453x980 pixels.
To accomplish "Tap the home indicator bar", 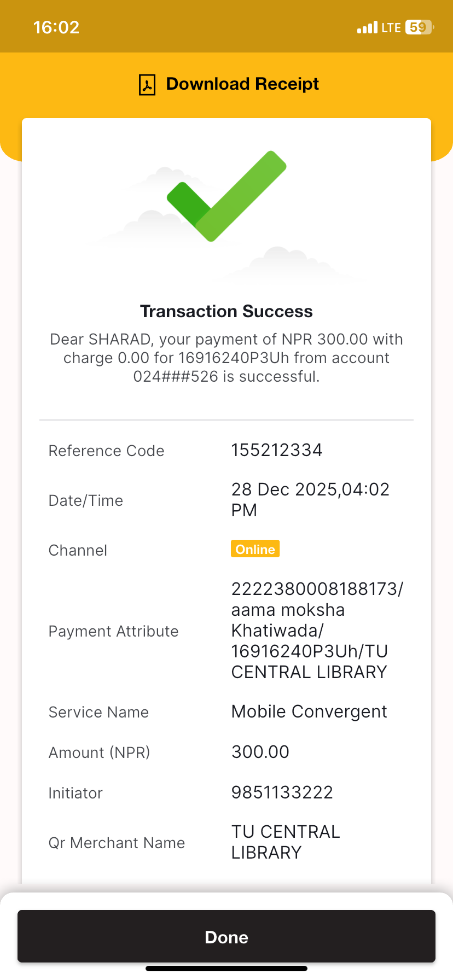I will (x=226, y=969).
